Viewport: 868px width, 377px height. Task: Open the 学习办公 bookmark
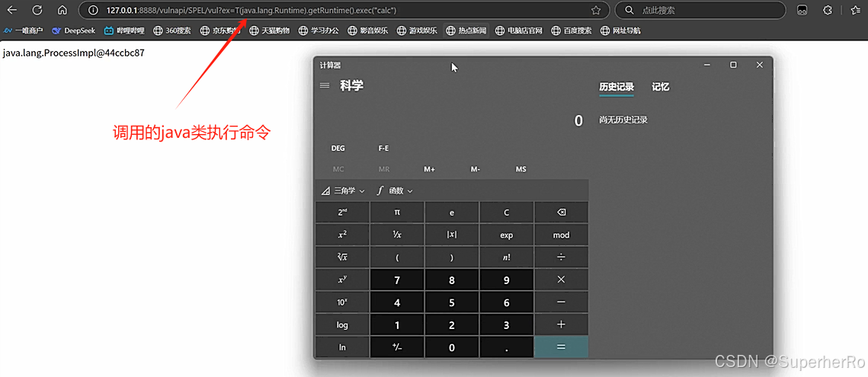pyautogui.click(x=319, y=30)
